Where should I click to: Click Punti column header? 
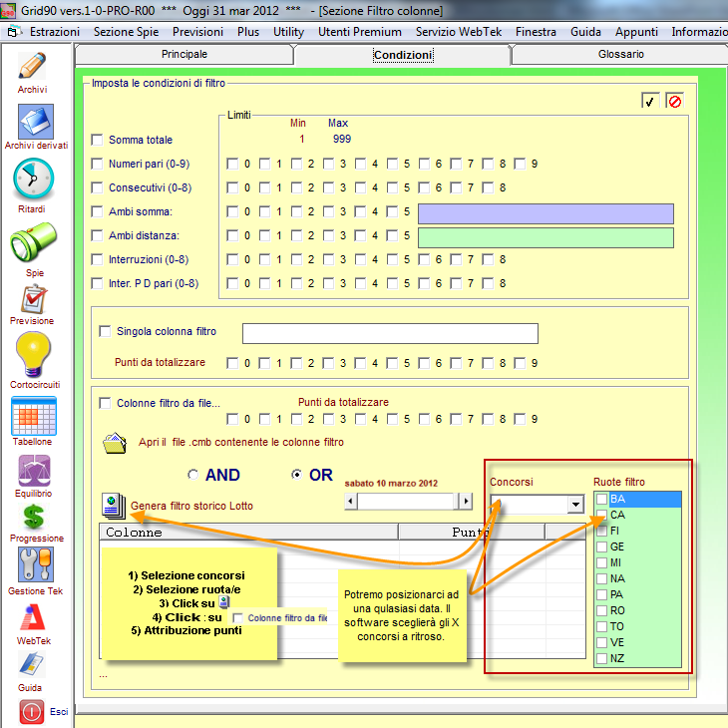tap(472, 533)
